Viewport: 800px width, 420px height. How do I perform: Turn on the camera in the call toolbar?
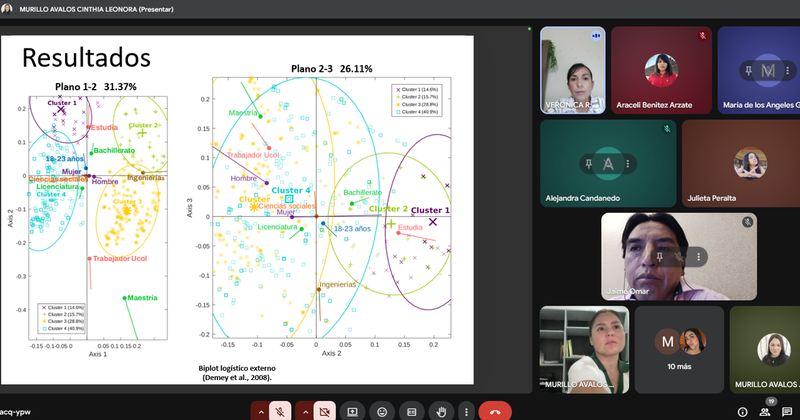click(x=324, y=411)
